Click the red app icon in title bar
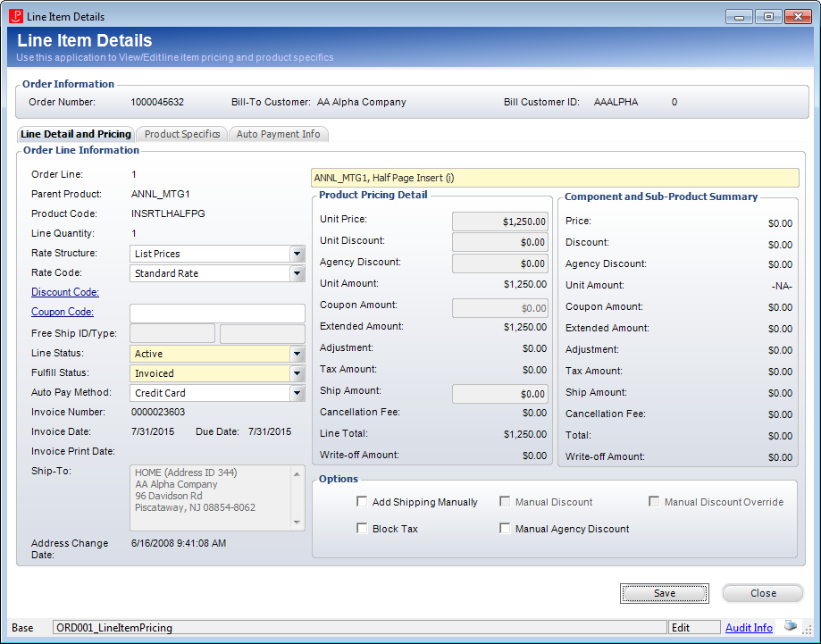Screen dimensions: 821x644 (x=16, y=16)
